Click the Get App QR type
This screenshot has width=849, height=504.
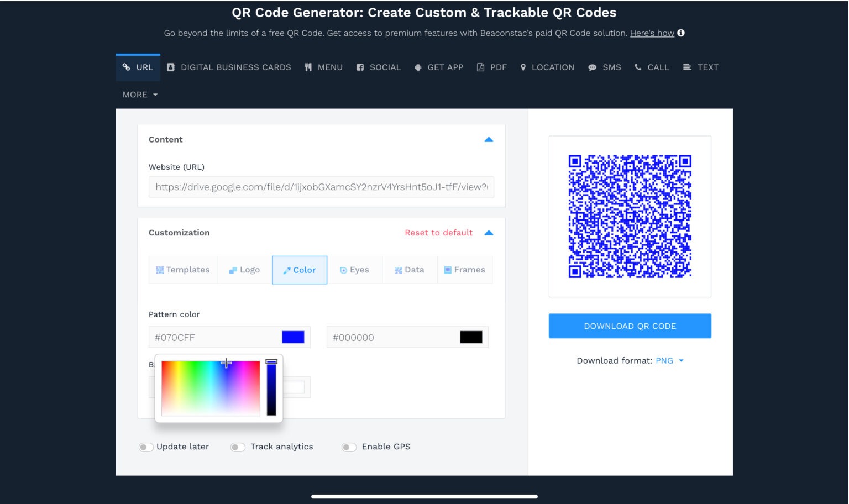pyautogui.click(x=438, y=67)
